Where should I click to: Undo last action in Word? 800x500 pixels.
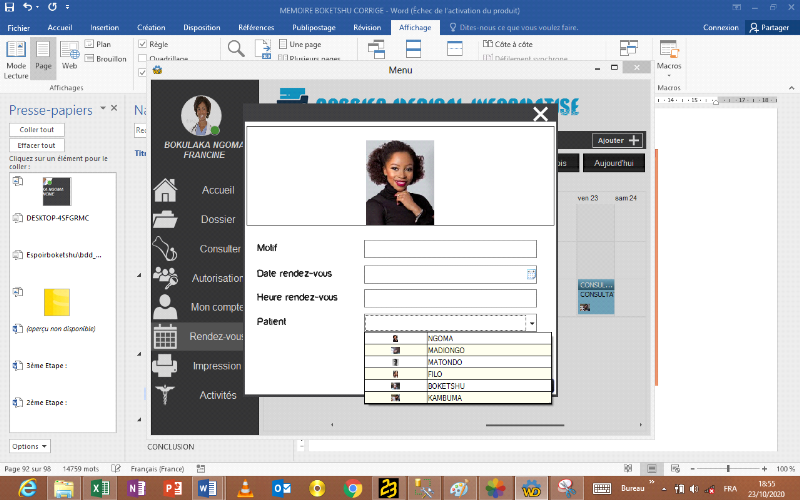point(28,7)
